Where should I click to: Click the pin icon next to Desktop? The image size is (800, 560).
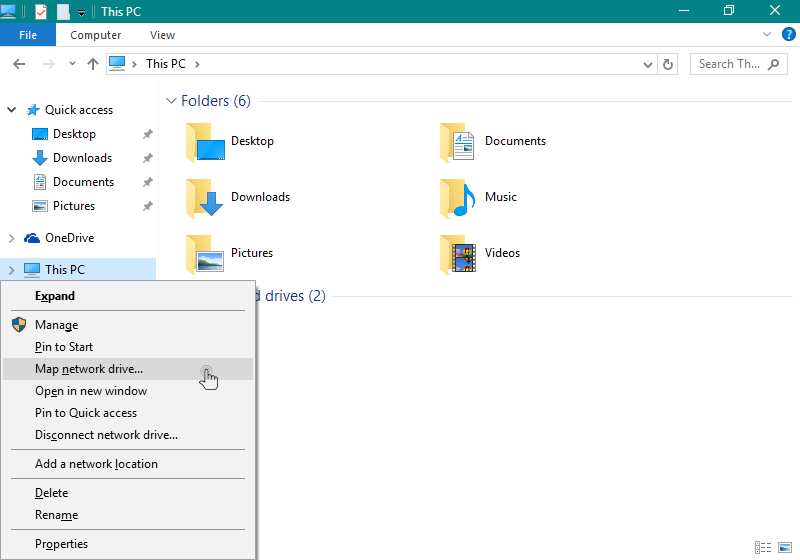147,134
